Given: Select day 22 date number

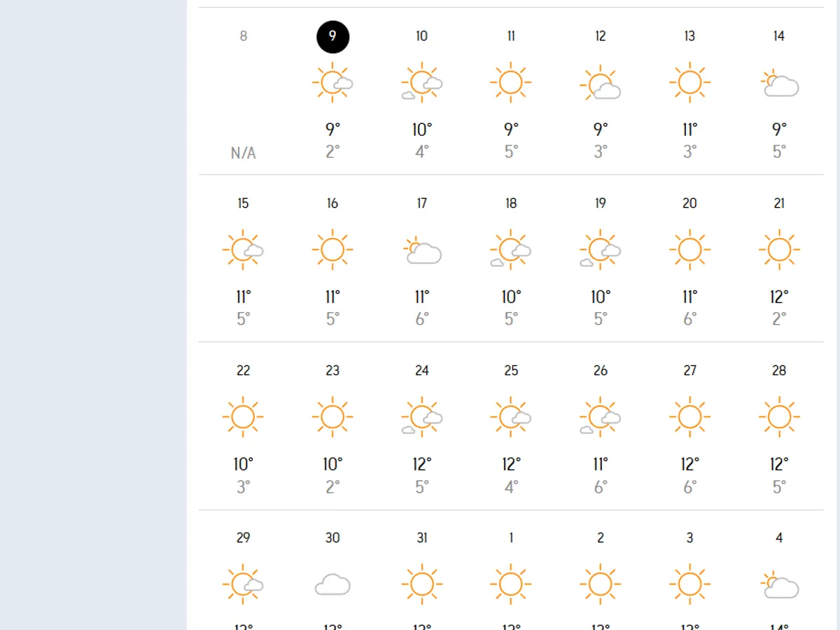Looking at the screenshot, I should coord(243,371).
